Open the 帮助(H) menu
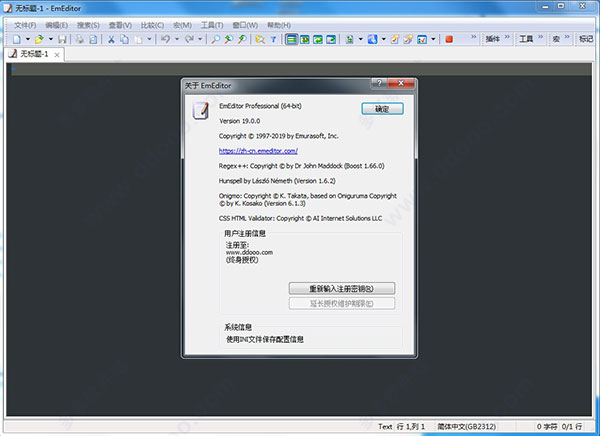The width and height of the screenshot is (600, 436). pos(279,25)
